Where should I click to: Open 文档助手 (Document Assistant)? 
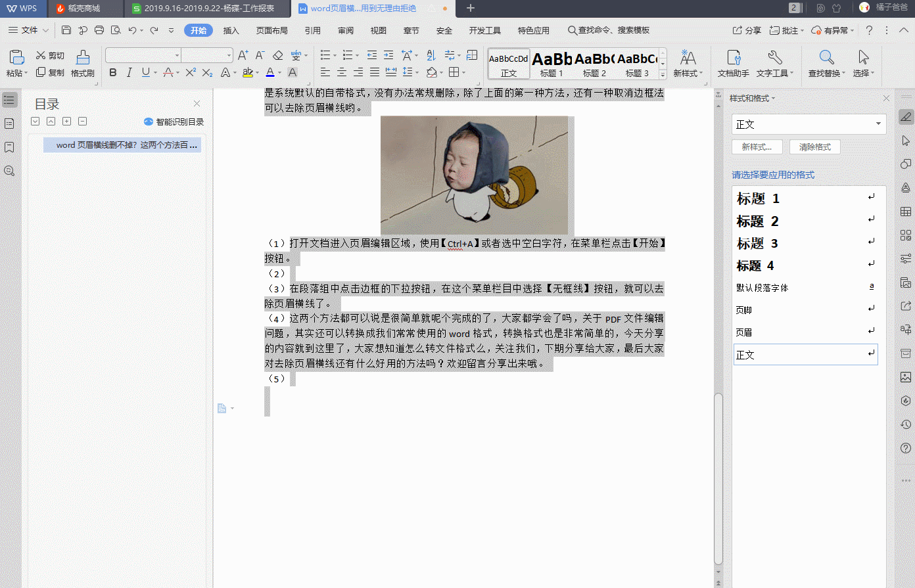(x=733, y=64)
